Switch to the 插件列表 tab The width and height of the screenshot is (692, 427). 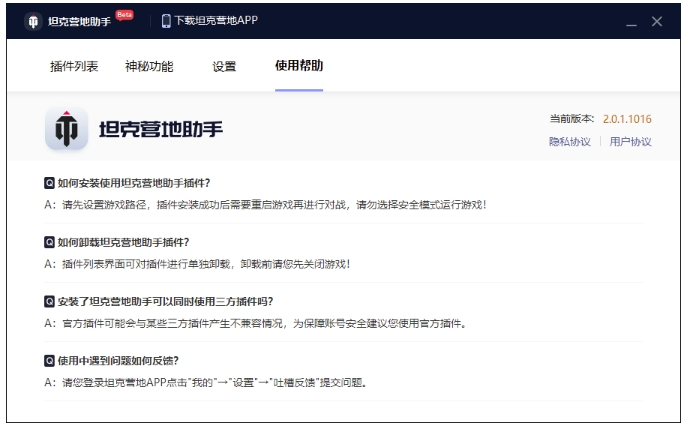[x=74, y=66]
